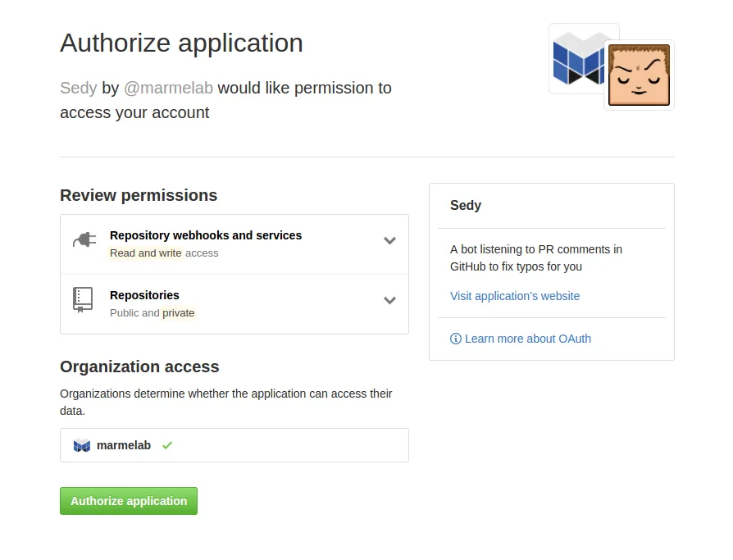
Task: Open the @marmelab profile link
Action: [168, 88]
